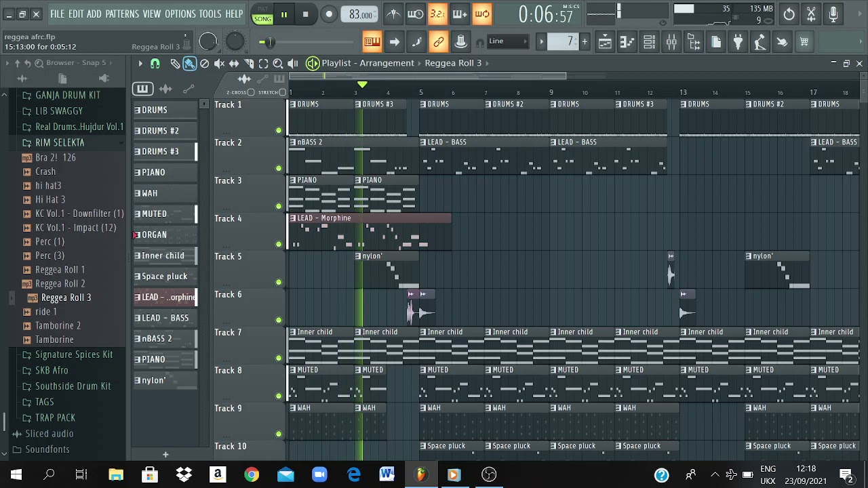868x488 pixels.
Task: Open playlist options arrow menu
Action: pyautogui.click(x=140, y=63)
